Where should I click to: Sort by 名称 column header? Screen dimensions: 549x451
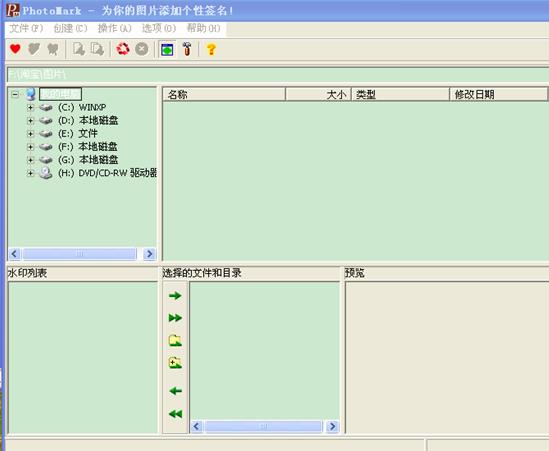pyautogui.click(x=224, y=95)
